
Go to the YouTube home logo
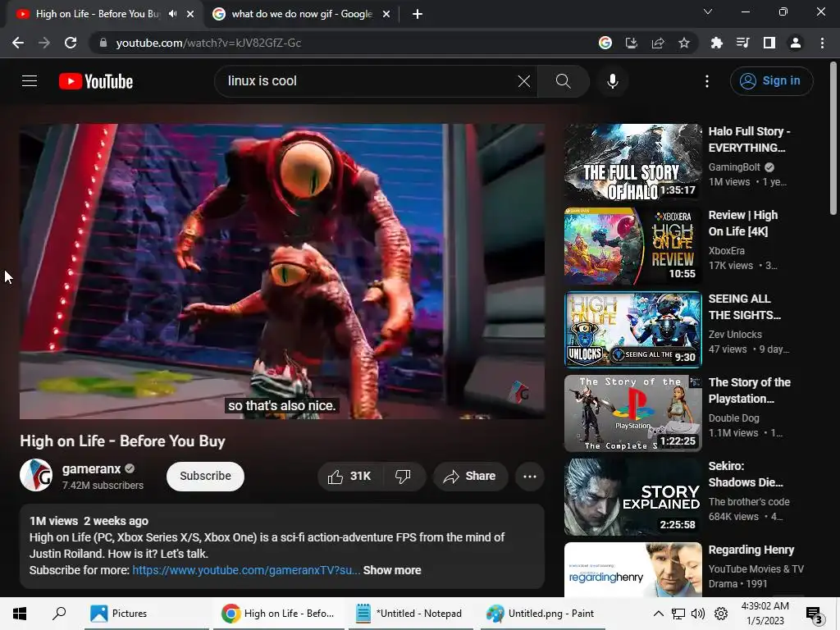tap(96, 81)
